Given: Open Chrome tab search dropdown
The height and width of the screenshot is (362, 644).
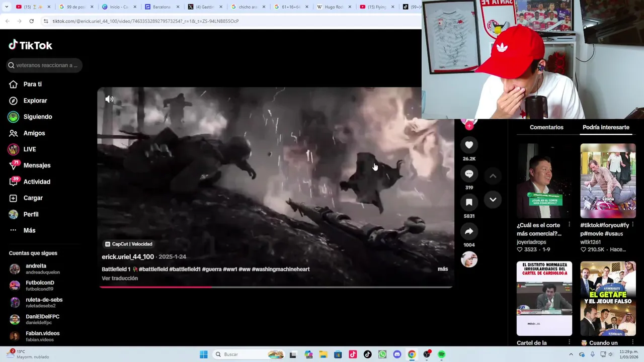Looking at the screenshot, I should coord(7,7).
